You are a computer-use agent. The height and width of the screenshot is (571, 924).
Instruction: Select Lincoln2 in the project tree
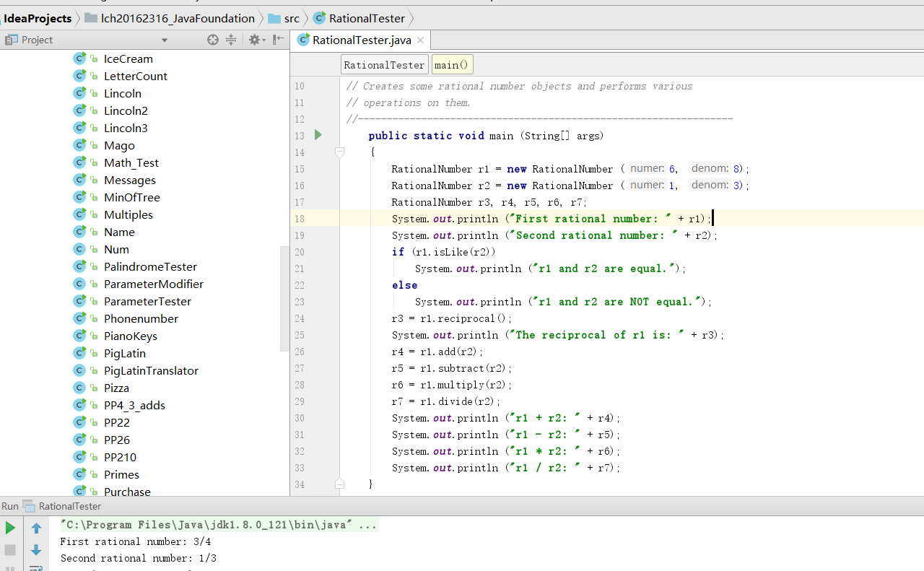126,110
